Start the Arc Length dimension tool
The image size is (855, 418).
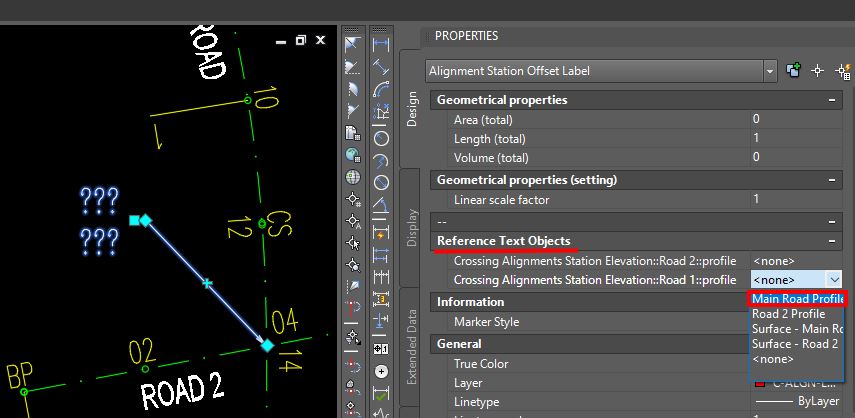[x=381, y=89]
